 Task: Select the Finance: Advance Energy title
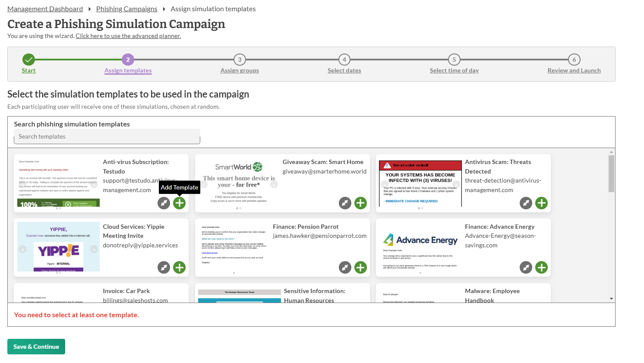click(x=500, y=227)
